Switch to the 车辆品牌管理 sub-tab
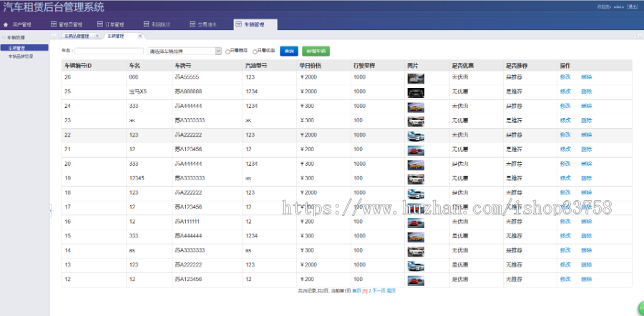This screenshot has height=316, width=644. pyautogui.click(x=77, y=36)
